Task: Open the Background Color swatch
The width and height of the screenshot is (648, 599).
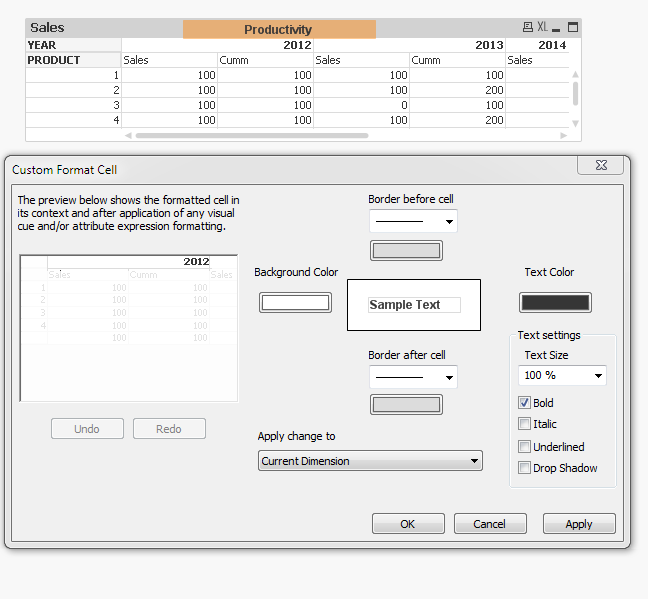Action: [295, 303]
